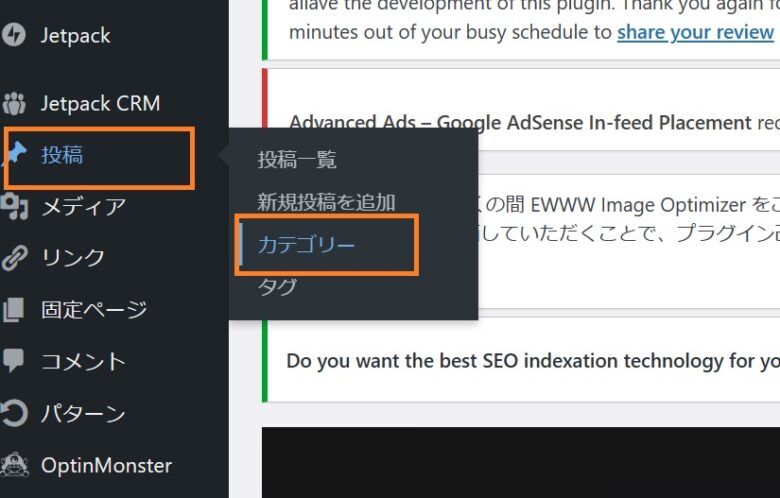780x498 pixels.
Task: Select the コメント menu label
Action: 83,361
